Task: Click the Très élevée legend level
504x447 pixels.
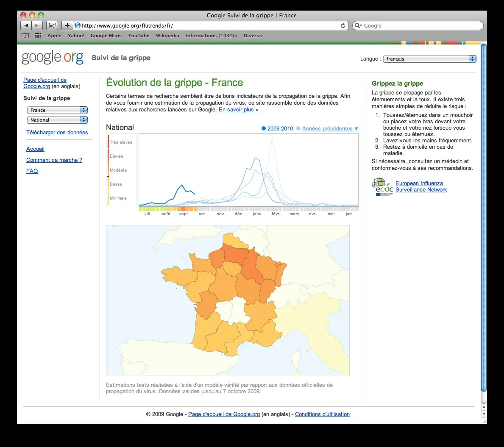Action: pyautogui.click(x=121, y=142)
